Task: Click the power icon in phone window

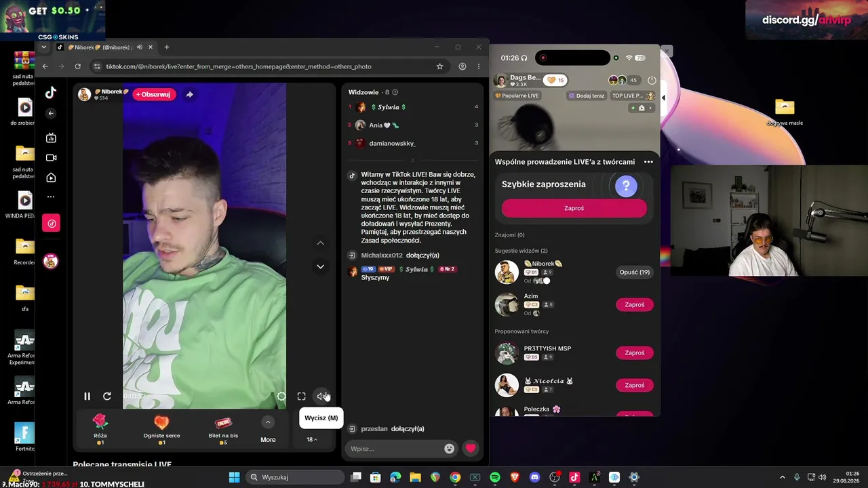Action: [652, 80]
